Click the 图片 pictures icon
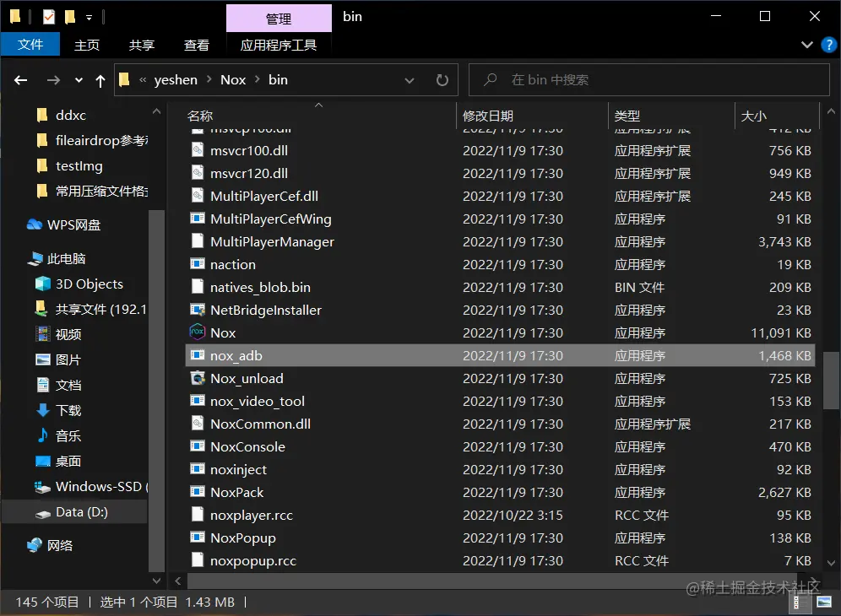 pos(42,359)
